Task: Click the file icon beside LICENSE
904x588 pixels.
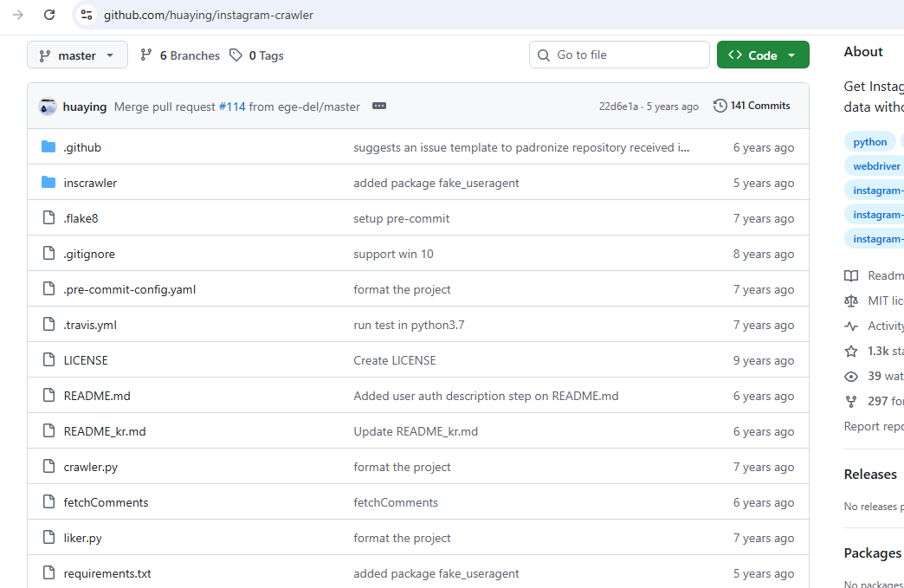Action: click(x=49, y=359)
